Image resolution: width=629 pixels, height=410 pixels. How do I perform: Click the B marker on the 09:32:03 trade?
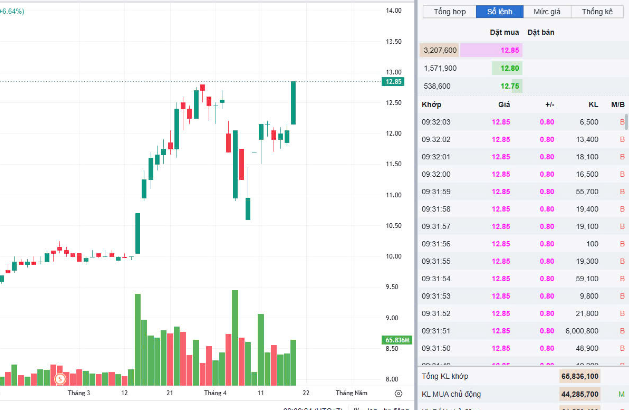tap(621, 120)
